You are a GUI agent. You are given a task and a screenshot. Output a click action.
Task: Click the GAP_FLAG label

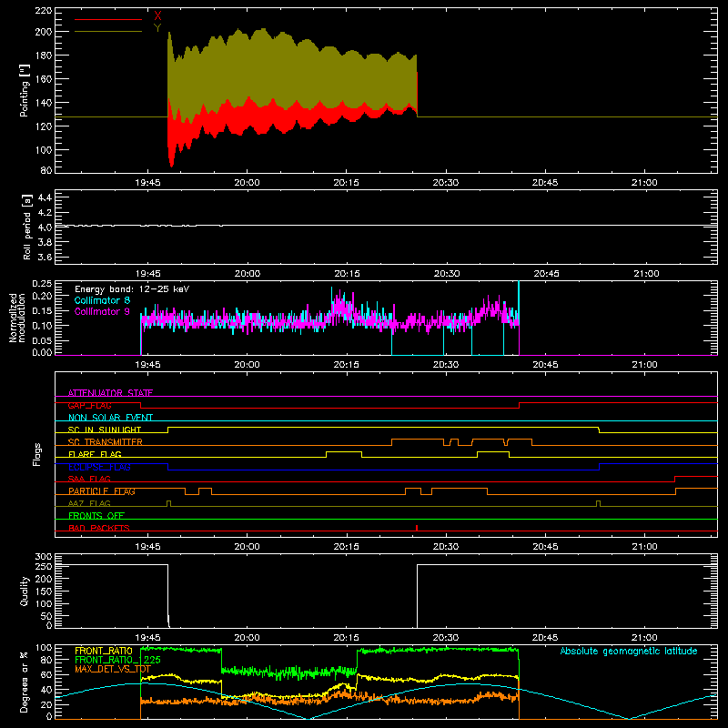[x=89, y=405]
